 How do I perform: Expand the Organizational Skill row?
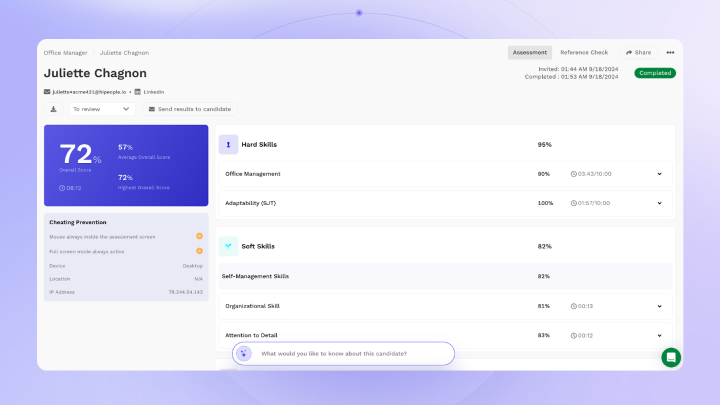point(659,306)
